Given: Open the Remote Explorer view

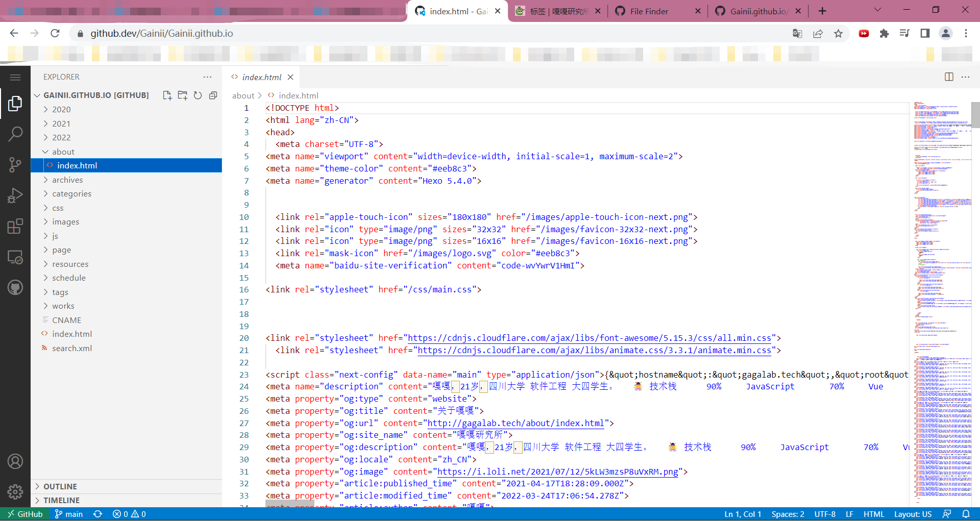Looking at the screenshot, I should 15,257.
